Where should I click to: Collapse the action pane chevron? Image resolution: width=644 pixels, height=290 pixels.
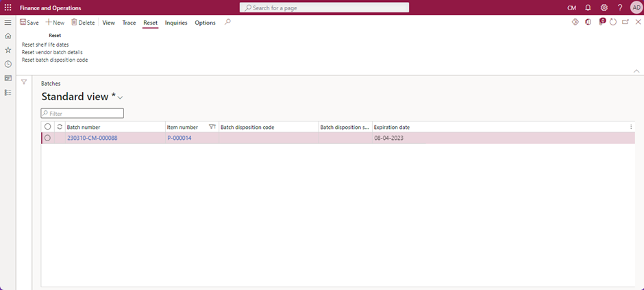tap(636, 71)
